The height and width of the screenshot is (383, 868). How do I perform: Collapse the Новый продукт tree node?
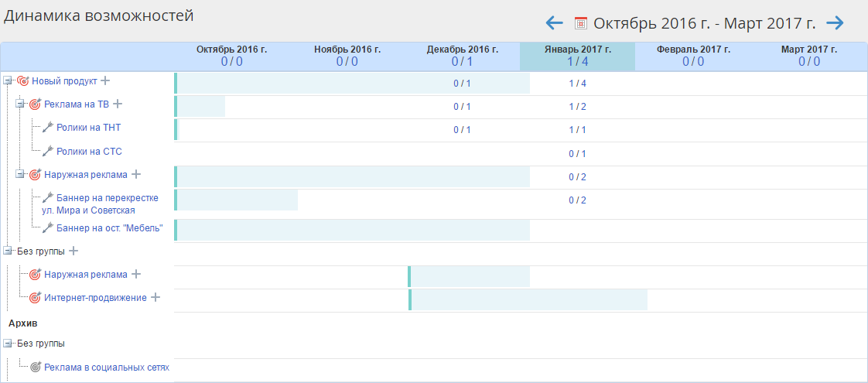pos(8,80)
